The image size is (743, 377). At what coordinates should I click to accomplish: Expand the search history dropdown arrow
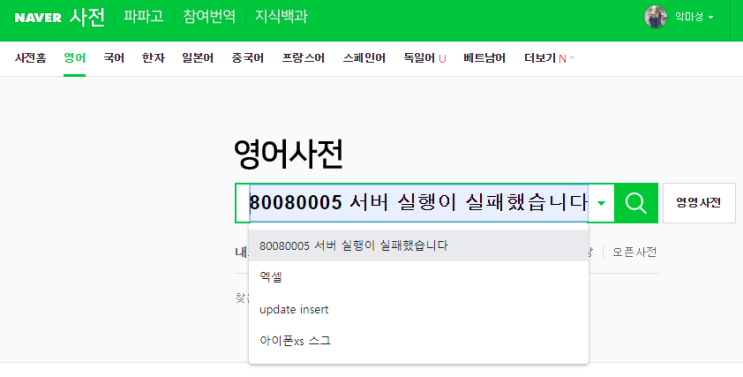coord(601,204)
